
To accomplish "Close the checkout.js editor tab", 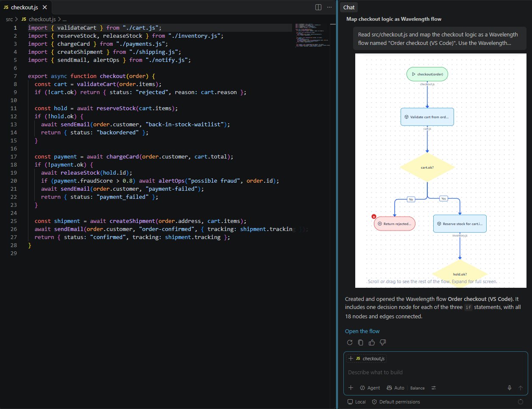I will 45,7.
